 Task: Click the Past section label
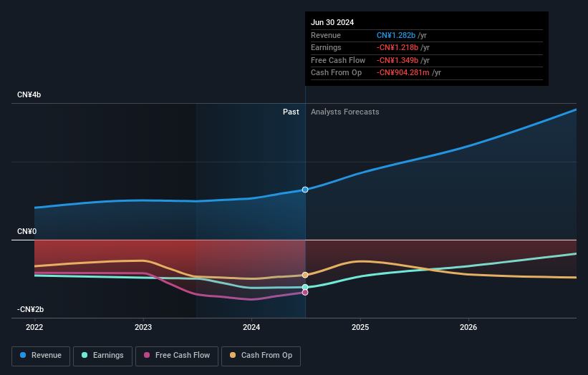(x=291, y=112)
